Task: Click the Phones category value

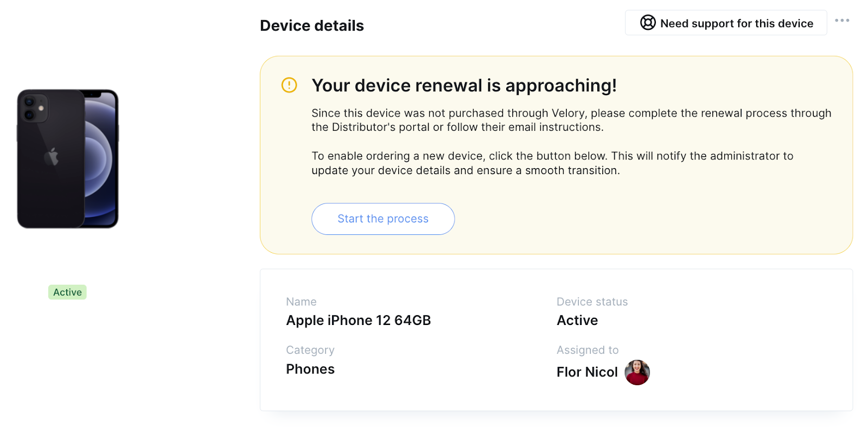Action: [310, 369]
